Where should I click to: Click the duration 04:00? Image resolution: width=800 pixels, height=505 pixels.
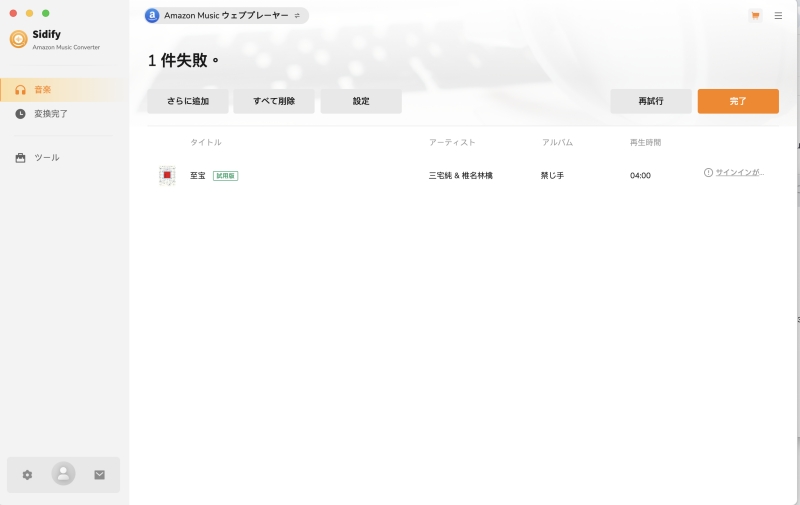click(x=640, y=175)
